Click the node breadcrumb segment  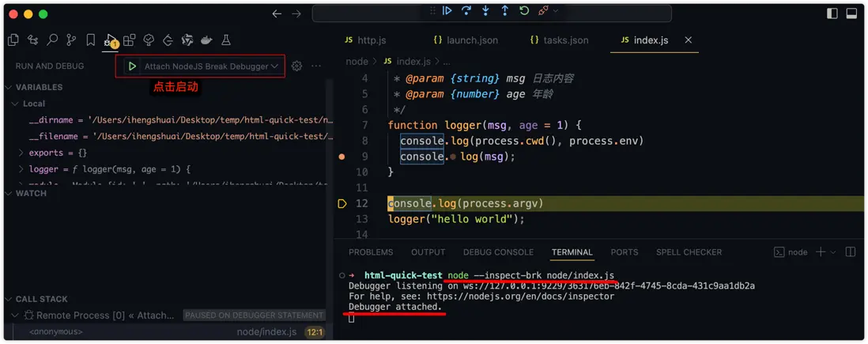click(x=357, y=62)
